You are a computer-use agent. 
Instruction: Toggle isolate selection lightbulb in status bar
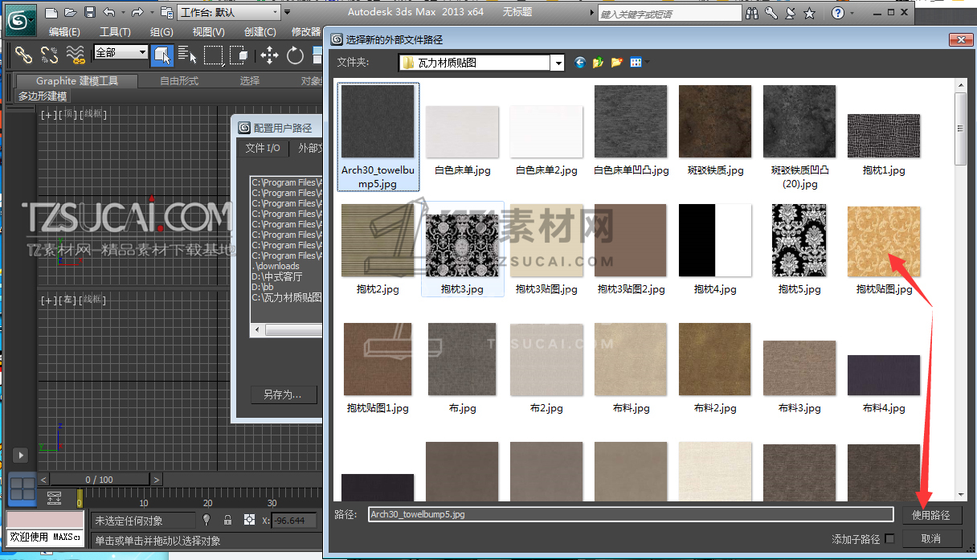coord(206,520)
